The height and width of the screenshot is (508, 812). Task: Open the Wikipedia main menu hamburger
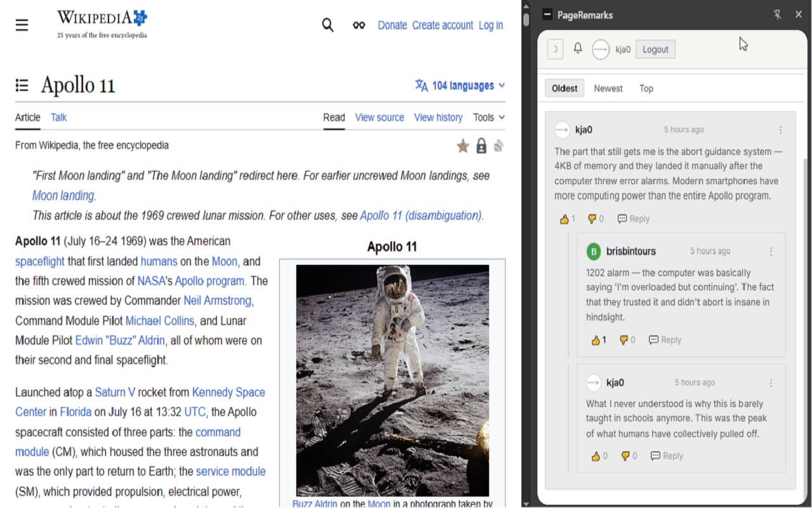(22, 25)
